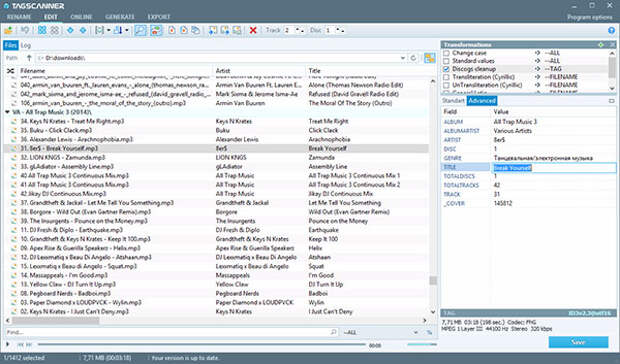The height and width of the screenshot is (364, 620).
Task: Switch to the Log tab
Action: [x=26, y=45]
